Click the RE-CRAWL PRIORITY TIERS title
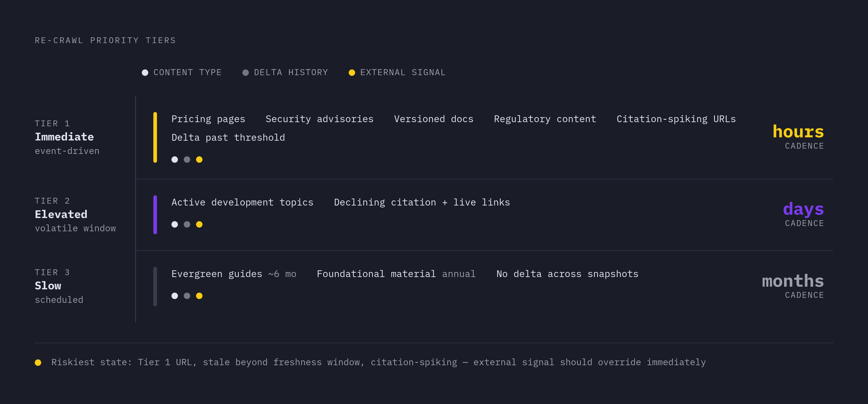This screenshot has width=868, height=404. 105,41
